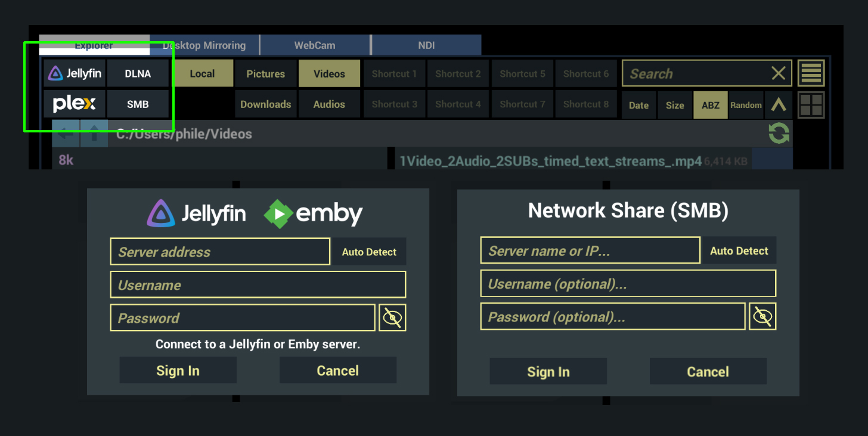Open the Videos folder shortcut
Screen dimensions: 868x436
click(x=329, y=74)
